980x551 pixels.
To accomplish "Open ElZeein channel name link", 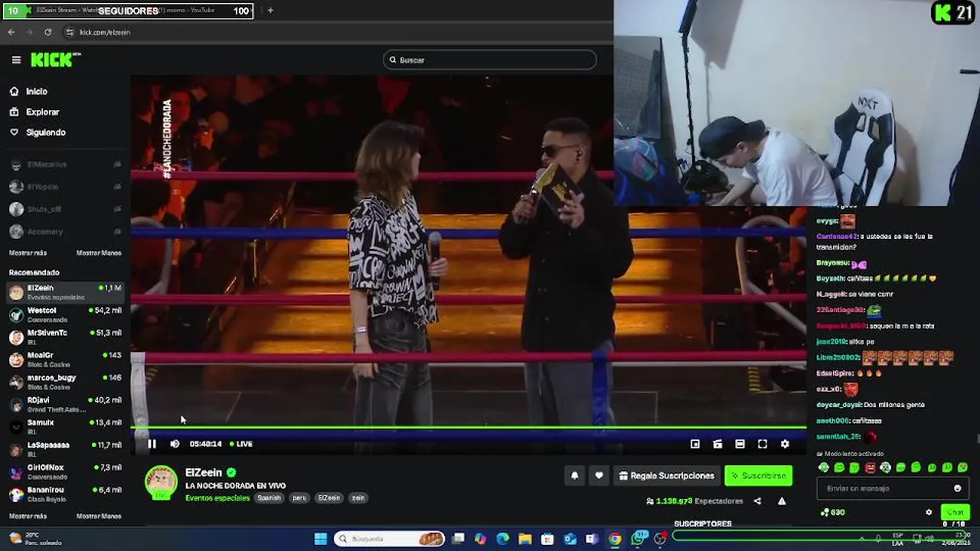I will point(204,473).
